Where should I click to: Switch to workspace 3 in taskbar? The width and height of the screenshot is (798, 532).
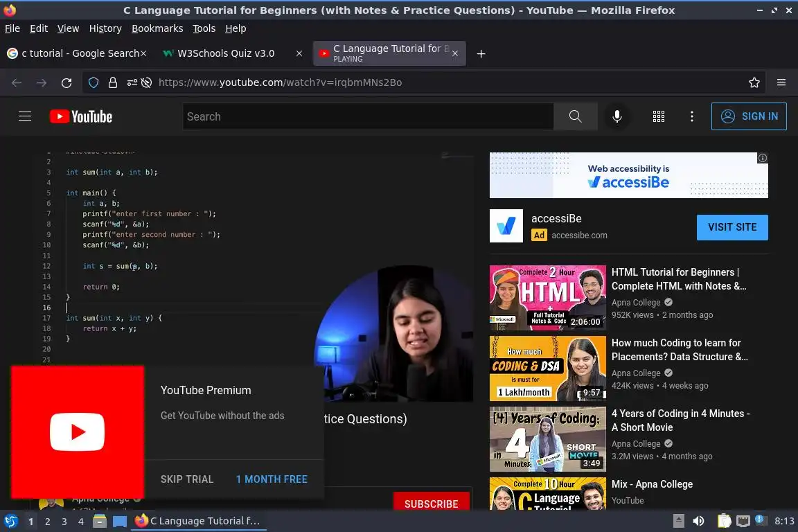coord(64,522)
